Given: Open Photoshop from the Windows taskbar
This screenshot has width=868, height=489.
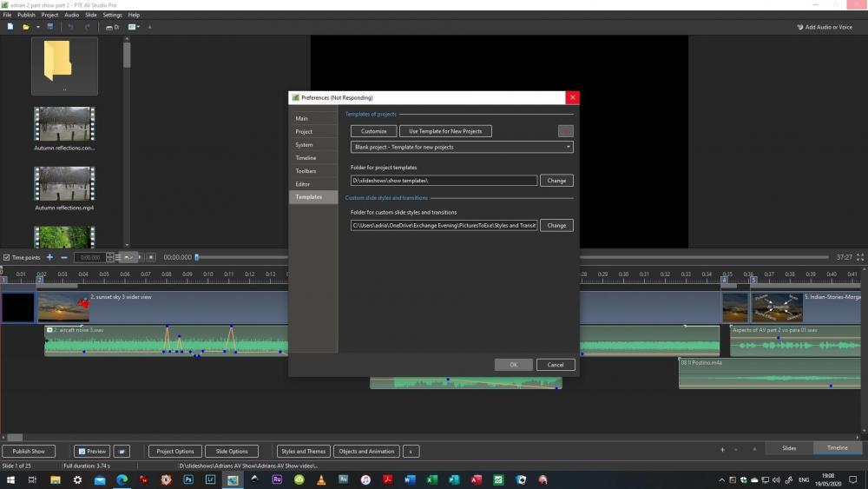Looking at the screenshot, I should click(x=188, y=479).
